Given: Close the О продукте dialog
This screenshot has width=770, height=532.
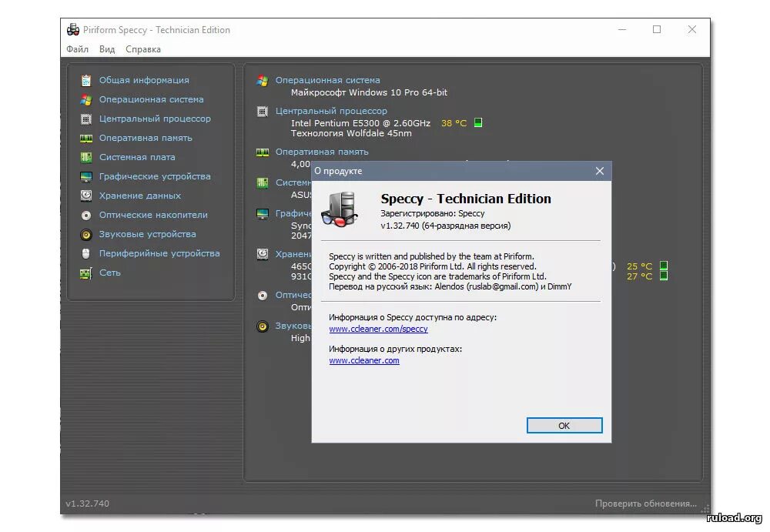Looking at the screenshot, I should click(600, 171).
